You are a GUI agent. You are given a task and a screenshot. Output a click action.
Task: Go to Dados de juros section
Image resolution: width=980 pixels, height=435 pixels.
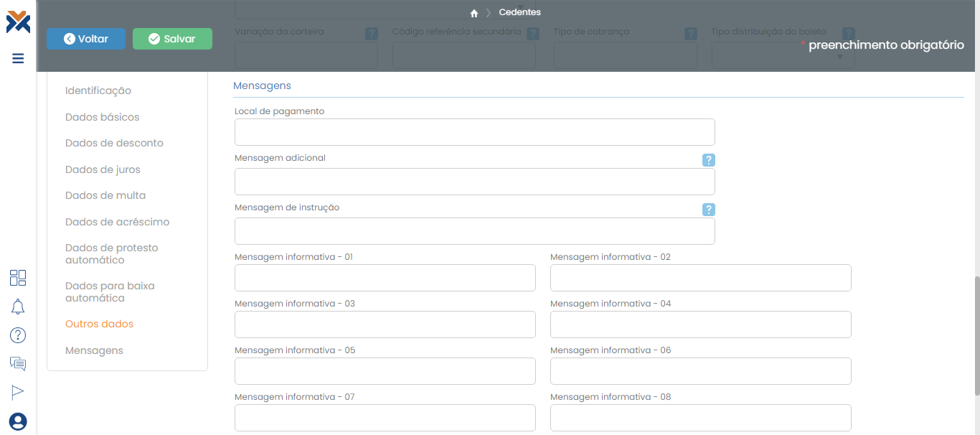103,169
